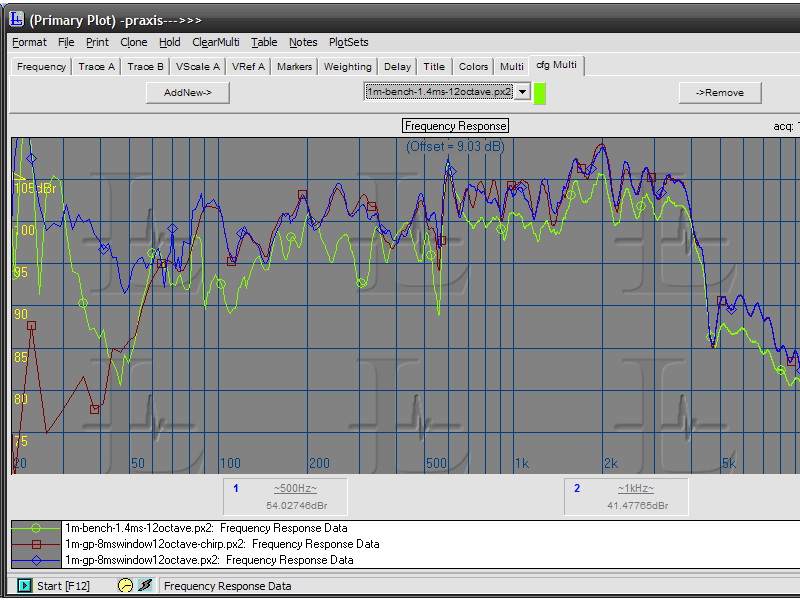This screenshot has width=800, height=600.
Task: Click blue diamond legend marker for gp-8mswindow trace
Action: pos(37,560)
